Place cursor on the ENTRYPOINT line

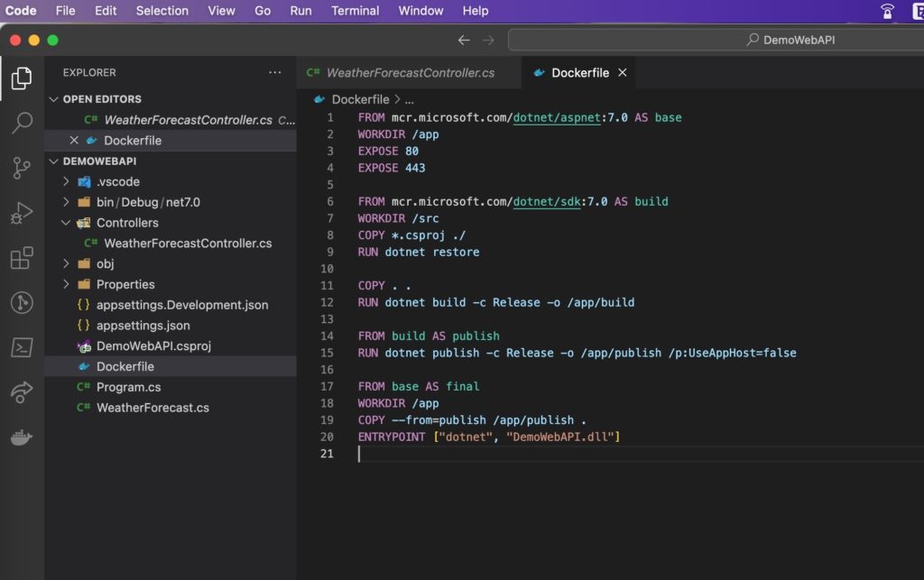tap(489, 437)
